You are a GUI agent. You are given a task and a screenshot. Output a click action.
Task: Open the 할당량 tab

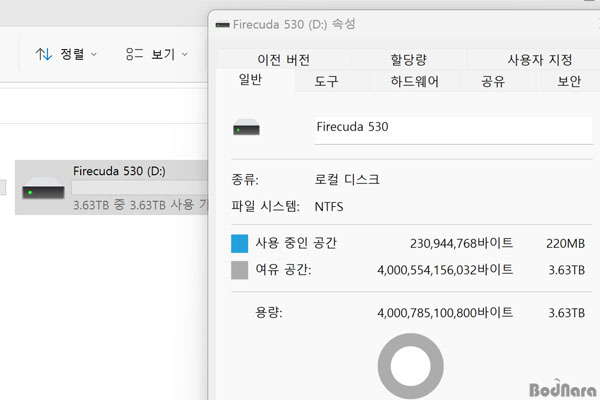(x=408, y=59)
